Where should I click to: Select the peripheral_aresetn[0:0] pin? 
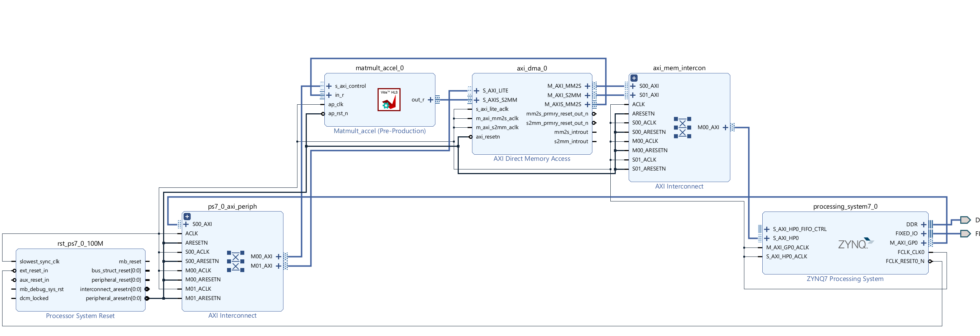pos(114,298)
